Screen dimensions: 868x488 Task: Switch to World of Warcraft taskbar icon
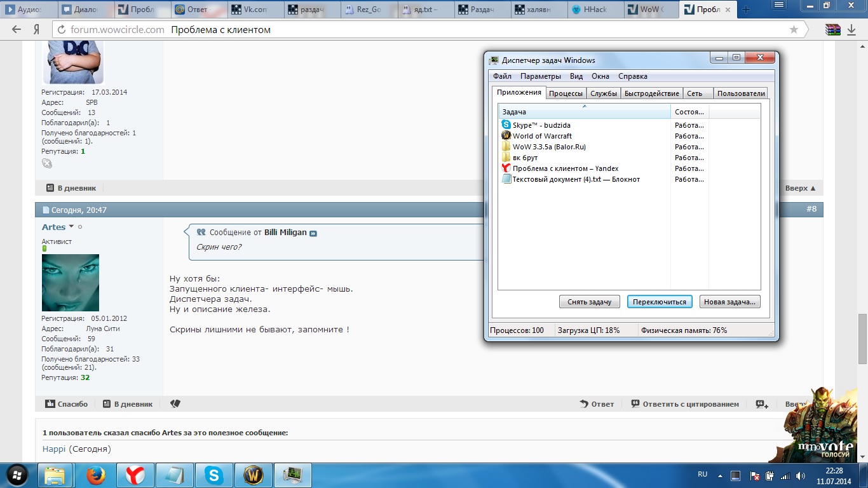tap(254, 475)
